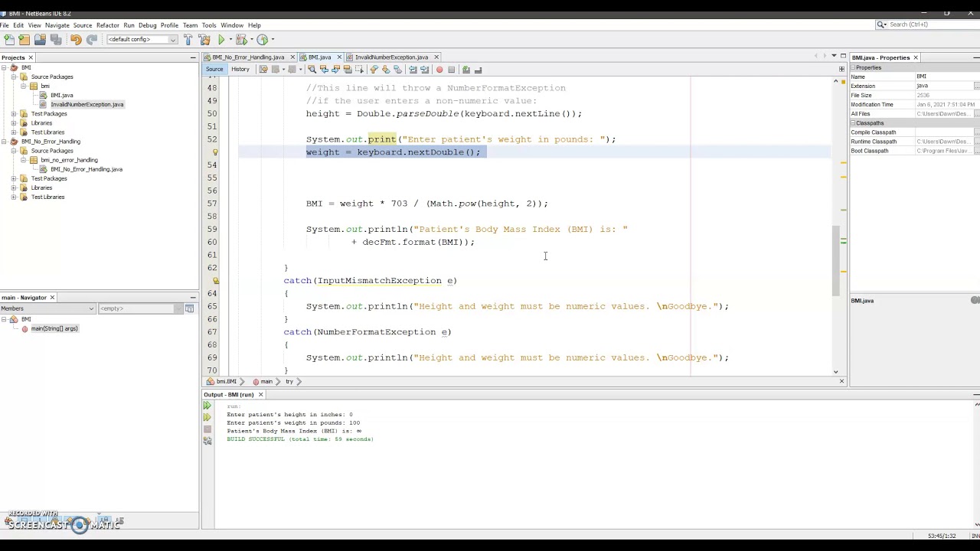This screenshot has height=551, width=980.
Task: Expand the Test Packages node under BMI
Action: point(14,114)
